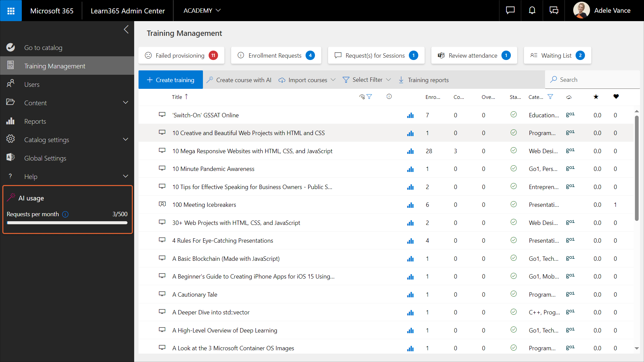Click the favorites heart column header
Viewport: 644px width, 362px height.
pos(616,97)
